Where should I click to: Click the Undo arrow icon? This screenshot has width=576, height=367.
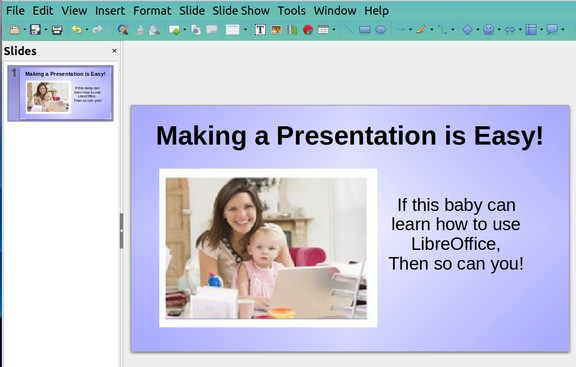pyautogui.click(x=76, y=29)
